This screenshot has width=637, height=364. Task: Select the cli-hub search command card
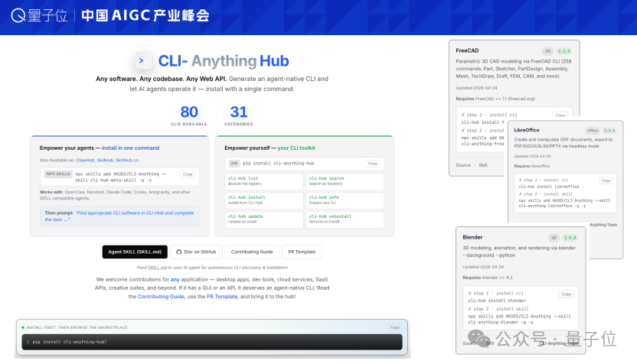pos(345,181)
